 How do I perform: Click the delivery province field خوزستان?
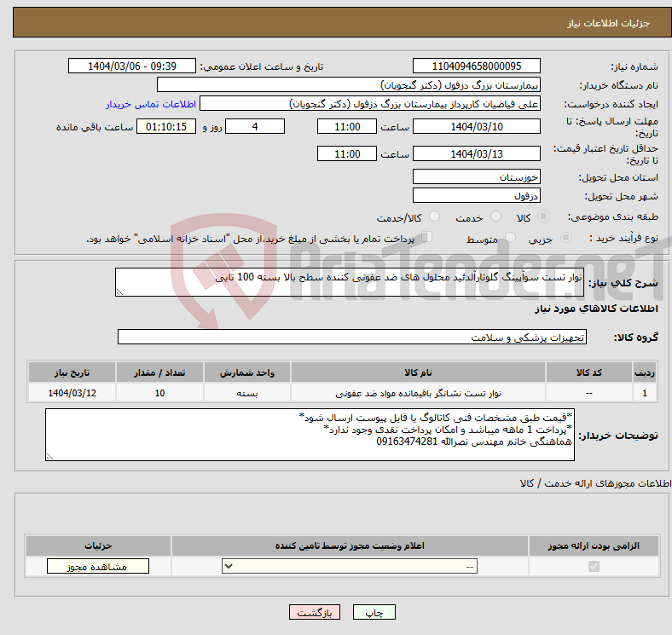click(477, 177)
